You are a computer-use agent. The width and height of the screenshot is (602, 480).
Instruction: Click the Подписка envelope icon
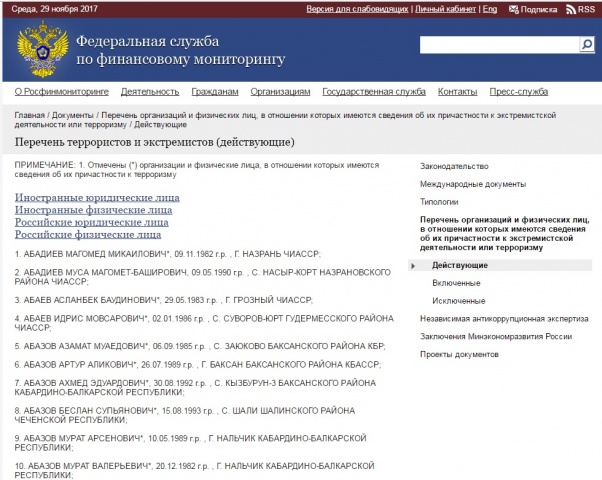pos(514,9)
